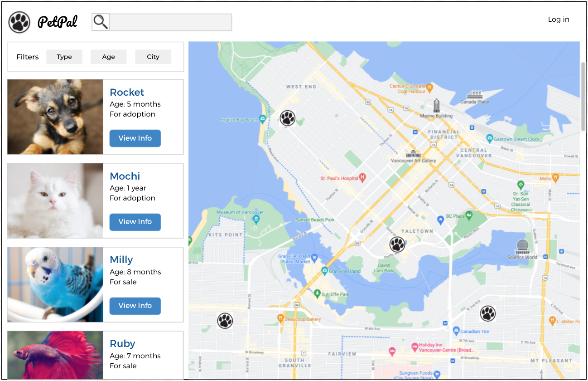Click the WEST END map label
The image size is (588, 381).
tap(301, 87)
